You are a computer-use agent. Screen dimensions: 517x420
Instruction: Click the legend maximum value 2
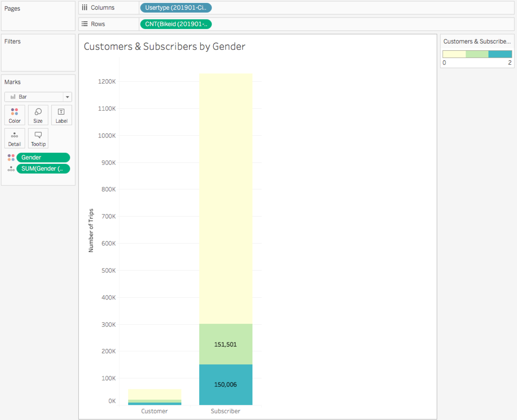click(510, 63)
